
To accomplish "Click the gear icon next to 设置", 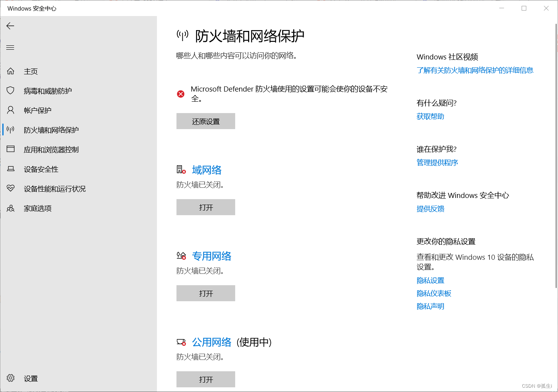I will (x=11, y=378).
